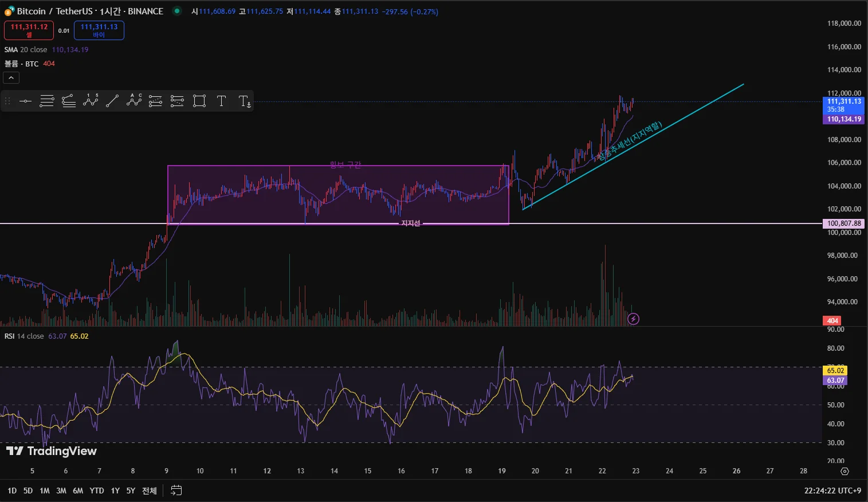The height and width of the screenshot is (502, 868).
Task: Choose the ABC correction wave tool
Action: [x=134, y=101]
